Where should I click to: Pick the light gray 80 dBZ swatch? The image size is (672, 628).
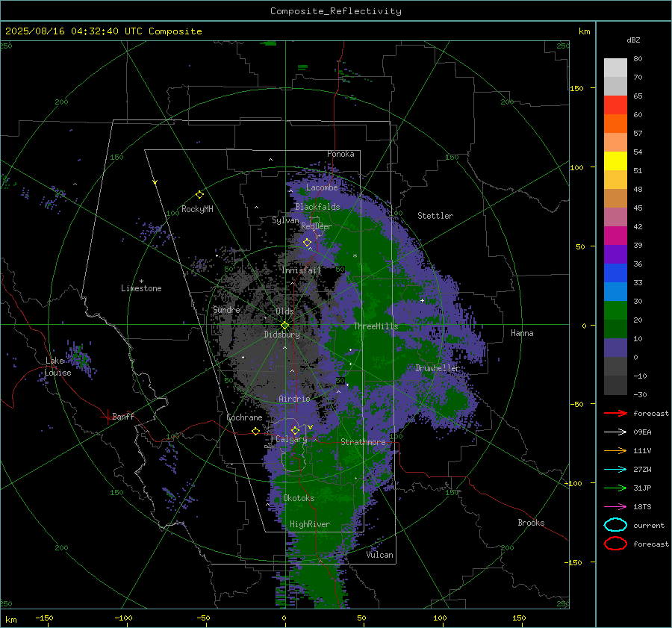pos(615,67)
